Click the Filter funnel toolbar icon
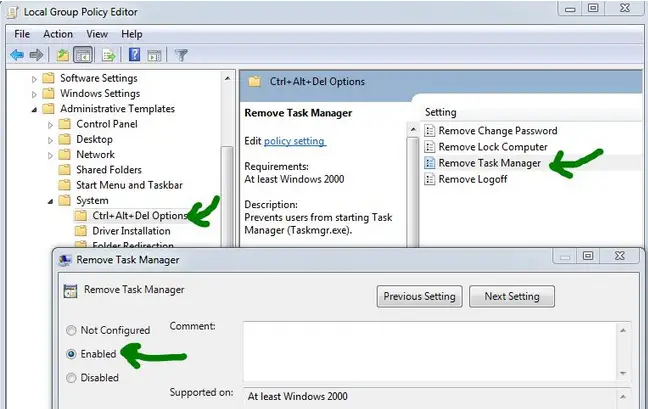Image resolution: width=648 pixels, height=409 pixels. (181, 55)
